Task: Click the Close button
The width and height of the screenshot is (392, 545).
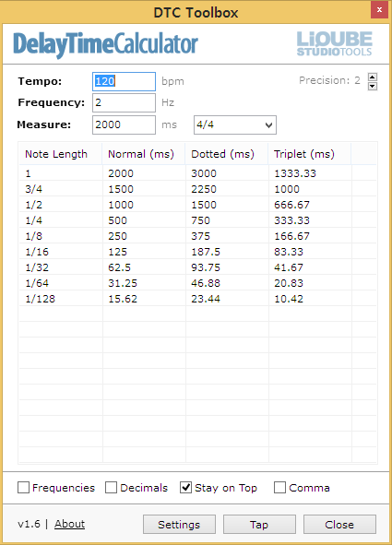Action: [339, 525]
